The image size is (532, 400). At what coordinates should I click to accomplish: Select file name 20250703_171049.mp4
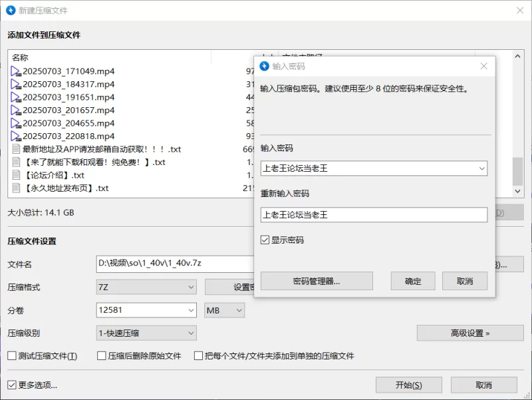click(68, 71)
